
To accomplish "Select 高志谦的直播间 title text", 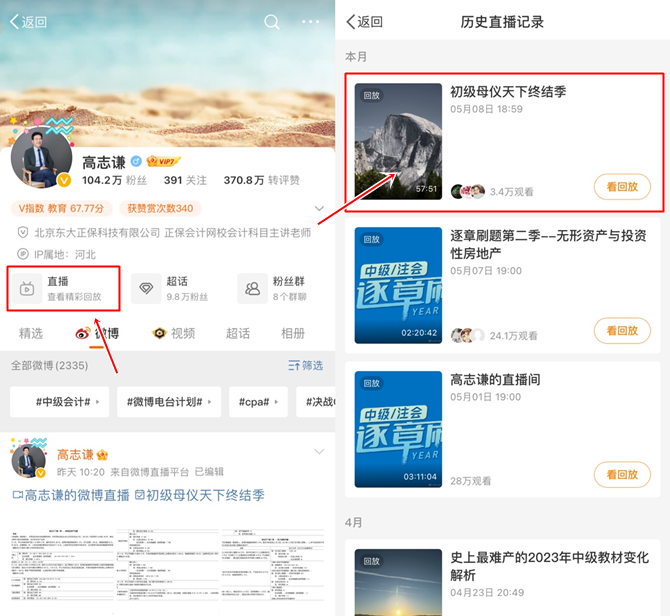I will pyautogui.click(x=495, y=379).
